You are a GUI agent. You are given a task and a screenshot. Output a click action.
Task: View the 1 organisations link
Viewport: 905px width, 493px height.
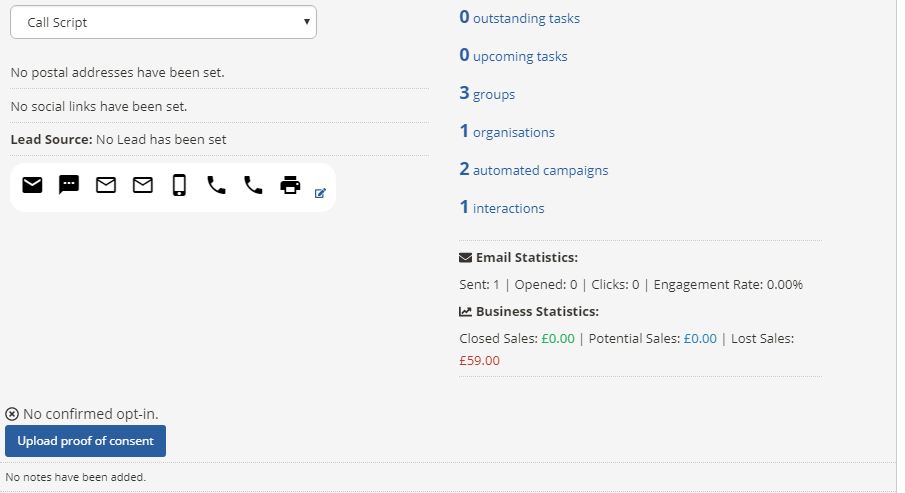[507, 132]
